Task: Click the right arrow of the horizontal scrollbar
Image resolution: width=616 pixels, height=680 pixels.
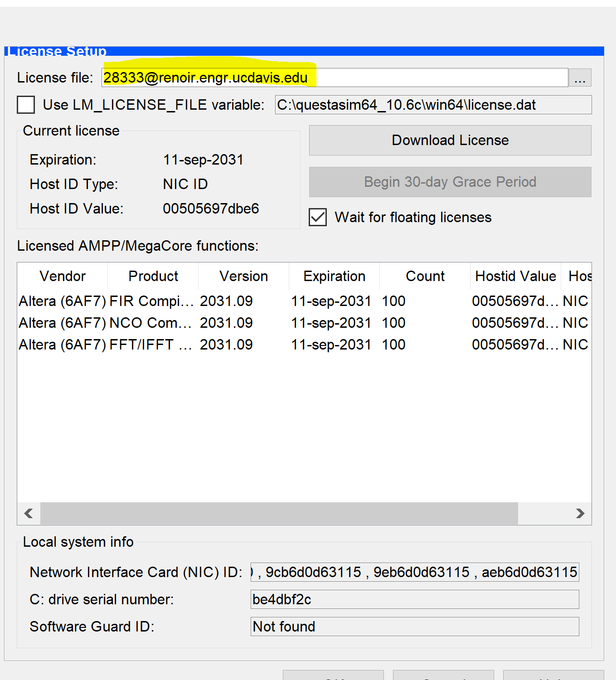Action: 580,513
